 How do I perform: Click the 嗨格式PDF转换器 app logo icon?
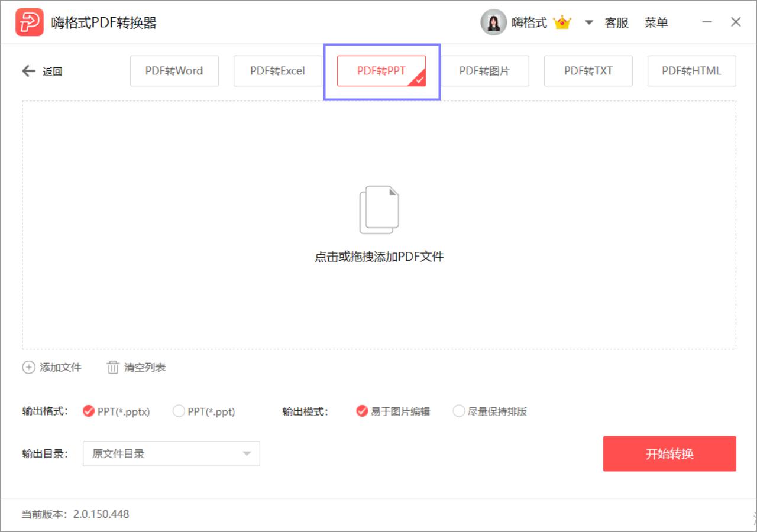point(30,22)
